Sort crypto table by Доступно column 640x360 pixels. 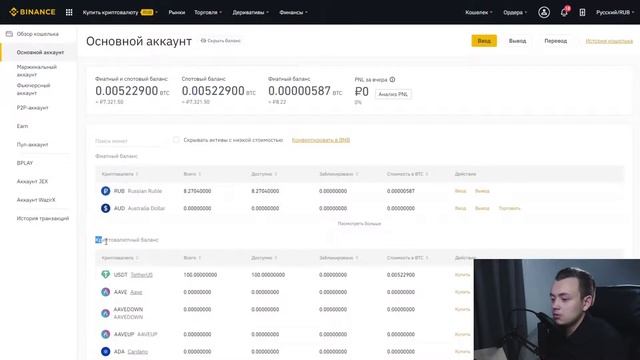tap(264, 258)
